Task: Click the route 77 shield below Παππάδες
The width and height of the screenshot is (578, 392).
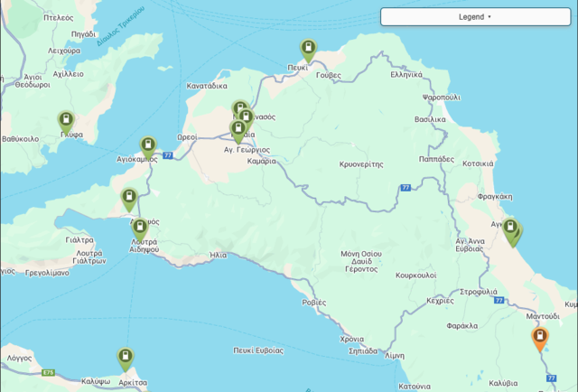Action: (406, 188)
